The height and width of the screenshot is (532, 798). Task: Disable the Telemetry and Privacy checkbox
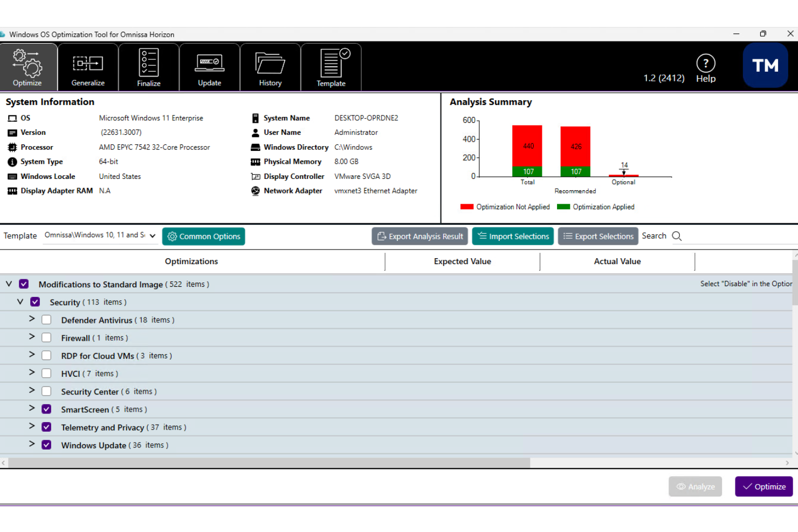pos(46,426)
